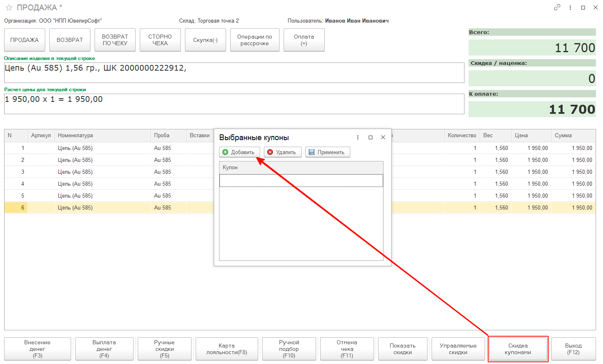Viewport: 603px width, 364px height.
Task: Click Проба cell Au 585 in row 2
Action: [169, 160]
